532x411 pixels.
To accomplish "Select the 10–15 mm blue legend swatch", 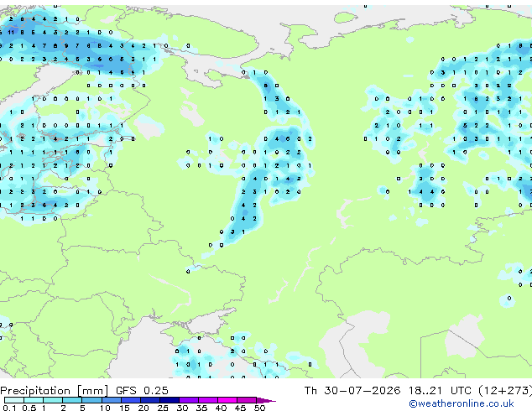I will tap(112, 400).
